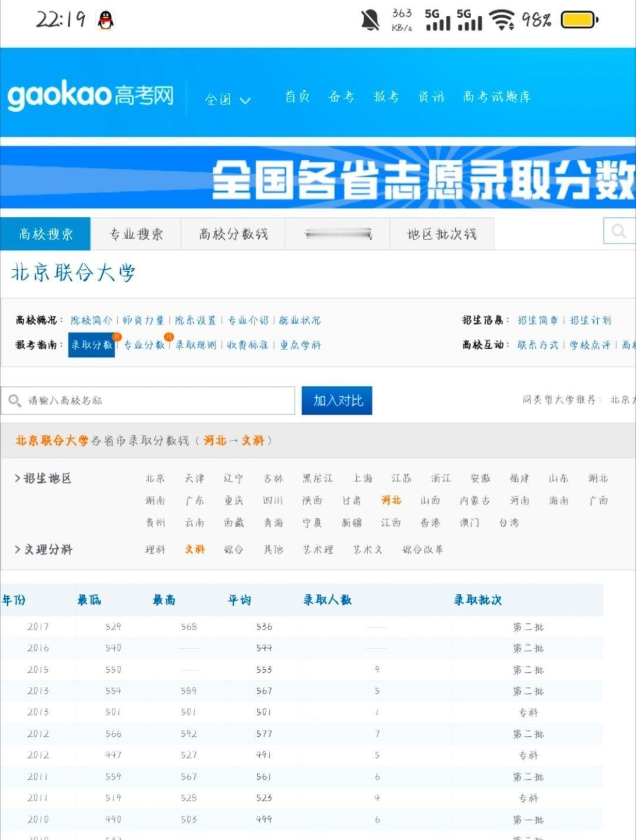Open 高考试题库 in top navigation
Screen dimensions: 636x840
click(x=496, y=97)
